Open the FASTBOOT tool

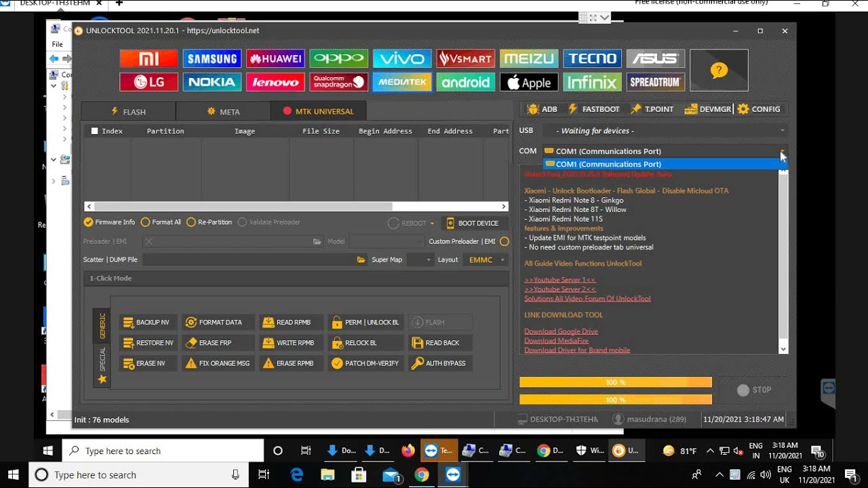pos(593,109)
